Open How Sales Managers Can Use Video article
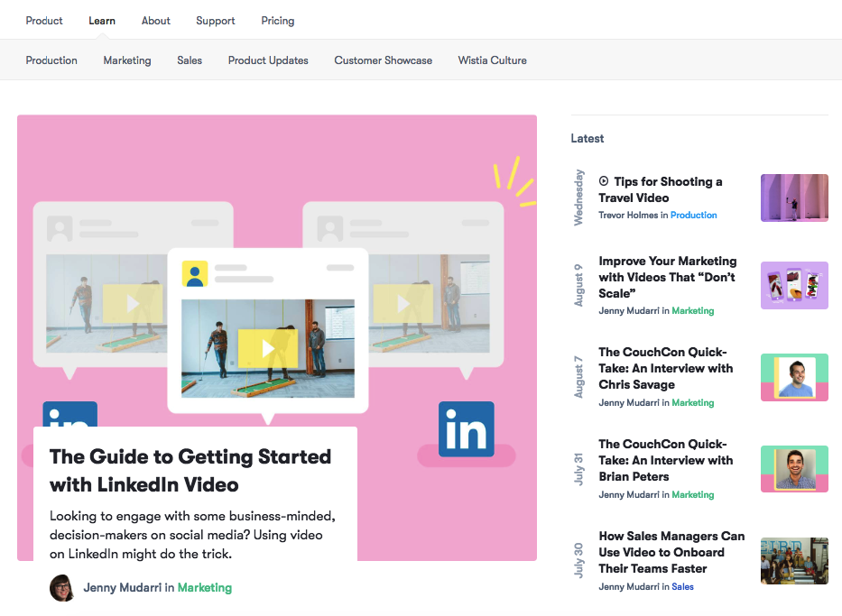Image resolution: width=842 pixels, height=616 pixels. click(x=671, y=552)
